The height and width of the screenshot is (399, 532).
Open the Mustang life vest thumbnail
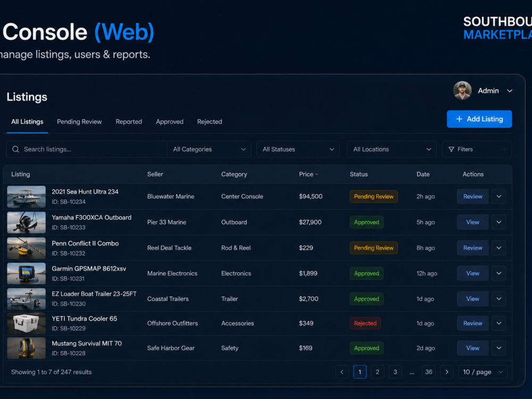pos(26,348)
